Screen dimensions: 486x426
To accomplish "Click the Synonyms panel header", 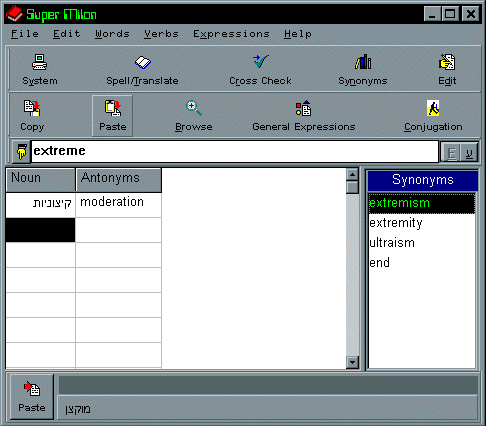I will coord(423,180).
